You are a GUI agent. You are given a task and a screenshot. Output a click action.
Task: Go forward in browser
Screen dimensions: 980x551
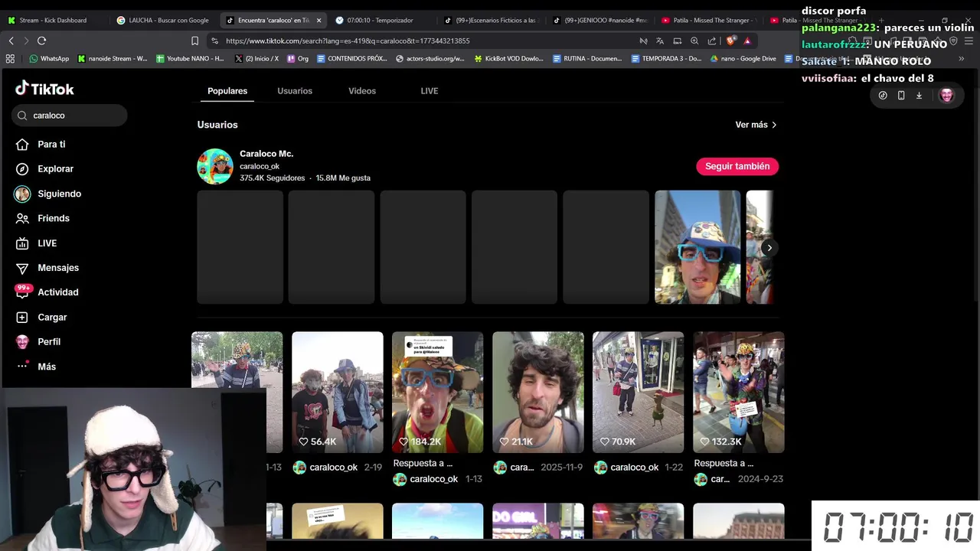tap(26, 41)
